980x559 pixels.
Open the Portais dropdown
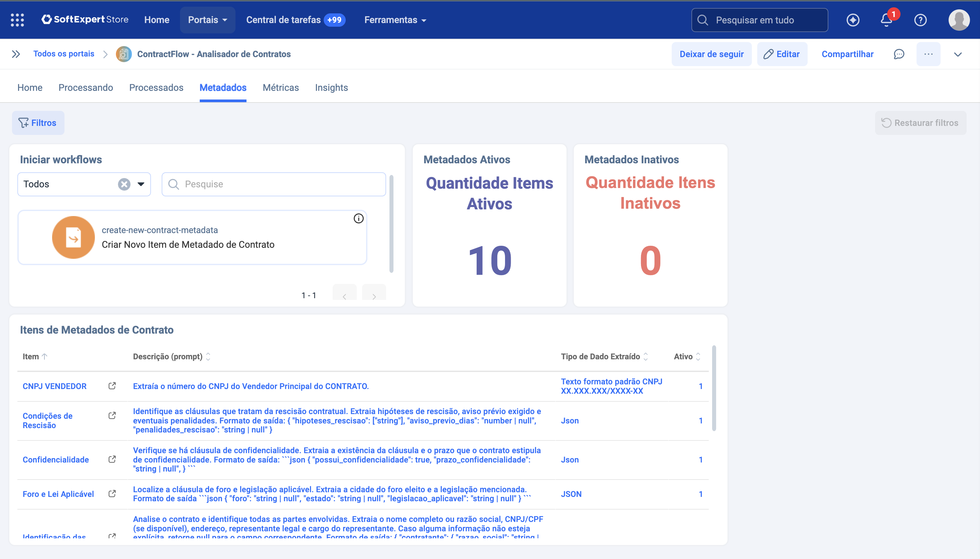pos(207,20)
